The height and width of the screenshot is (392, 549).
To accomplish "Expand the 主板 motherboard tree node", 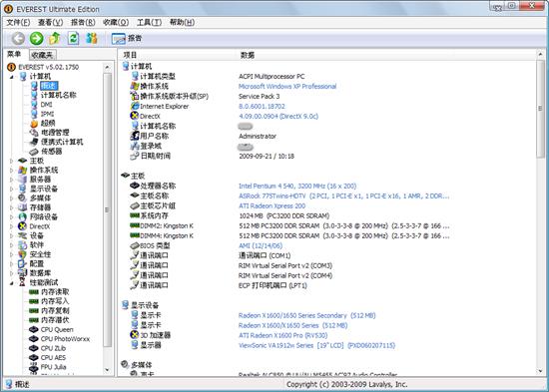I will pos(12,161).
